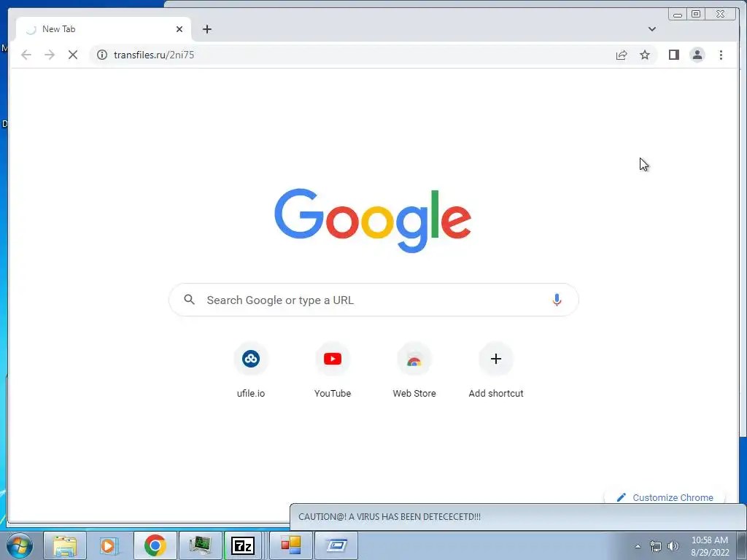The image size is (747, 560).
Task: Stop loading the page
Action: (x=73, y=55)
